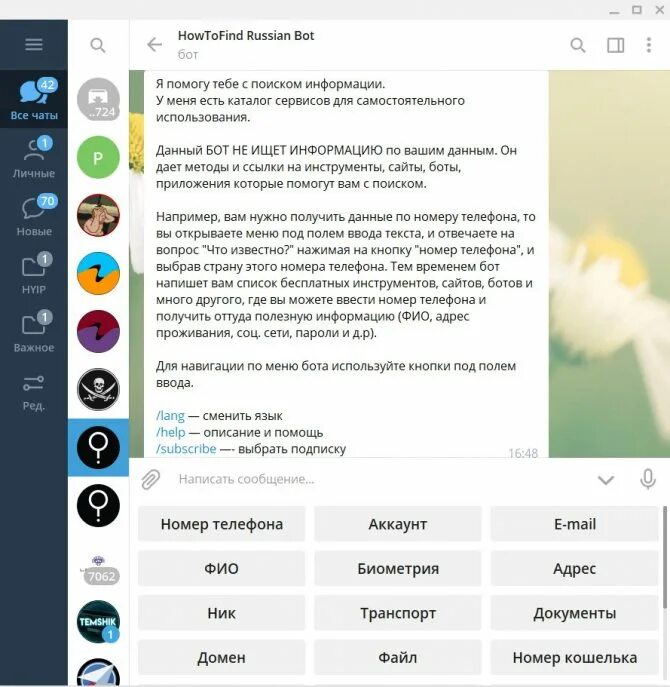The height and width of the screenshot is (687, 670).
Task: Attach a file with the paperclip icon
Action: [x=151, y=479]
